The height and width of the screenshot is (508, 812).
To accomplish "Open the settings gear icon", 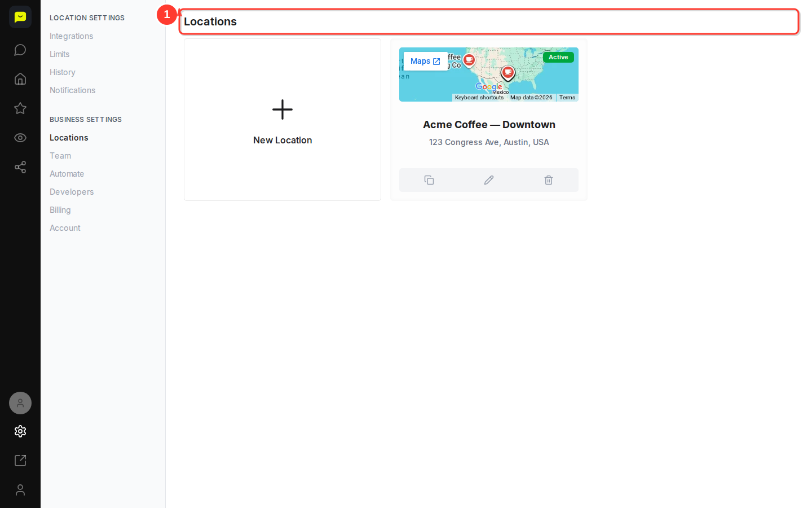I will pyautogui.click(x=20, y=431).
